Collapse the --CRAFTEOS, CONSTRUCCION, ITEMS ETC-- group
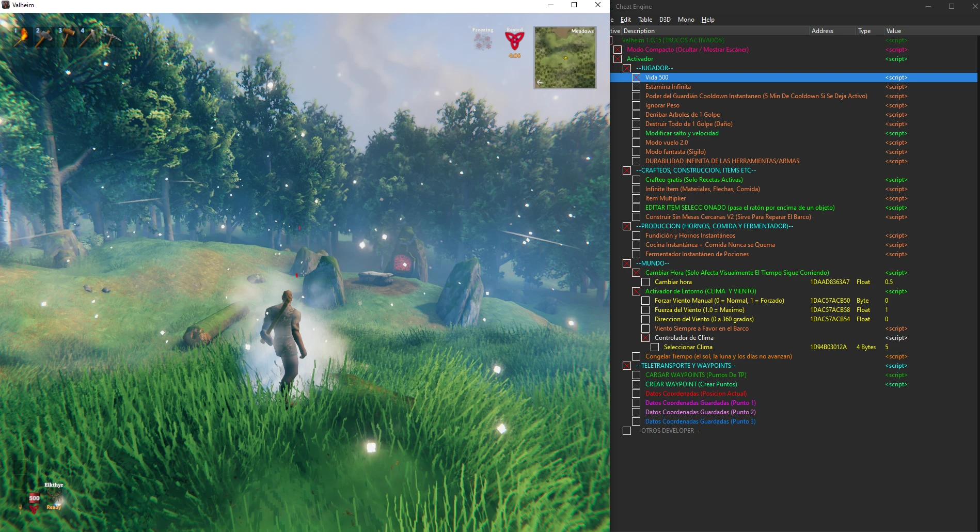980x532 pixels. click(627, 170)
